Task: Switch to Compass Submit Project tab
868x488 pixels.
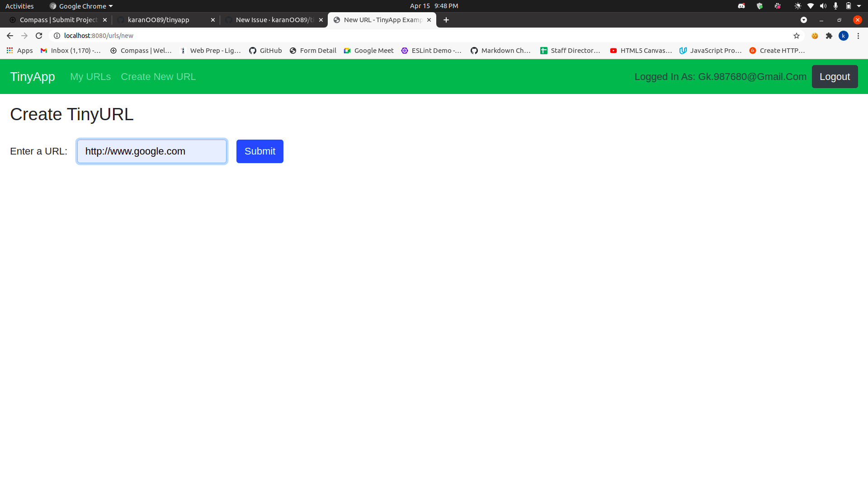Action: [58, 20]
